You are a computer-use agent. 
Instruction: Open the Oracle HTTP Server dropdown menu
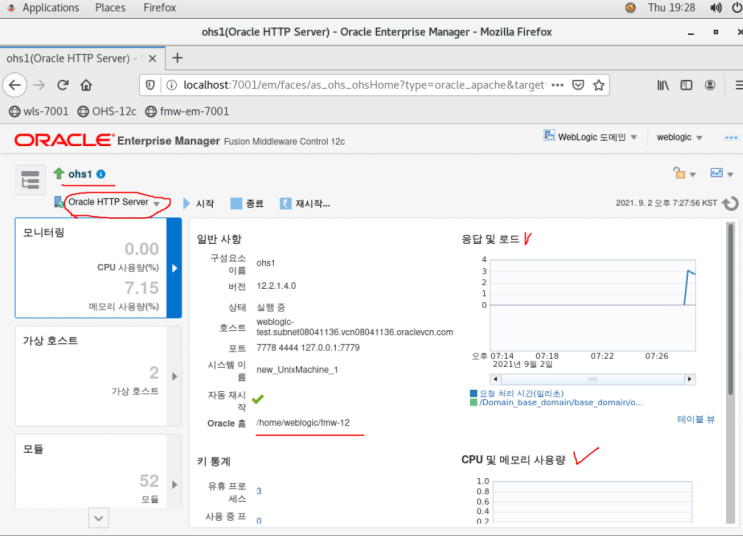pyautogui.click(x=113, y=202)
